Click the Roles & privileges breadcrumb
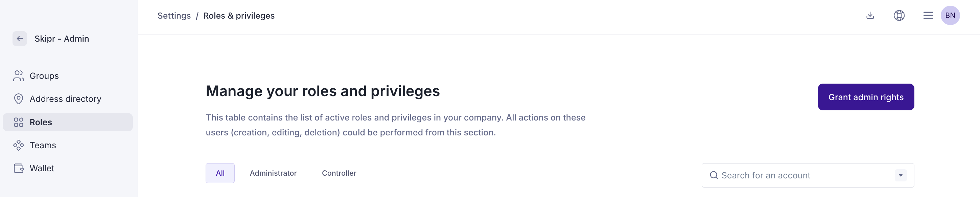Viewport: 980px width, 197px height. coord(239,16)
